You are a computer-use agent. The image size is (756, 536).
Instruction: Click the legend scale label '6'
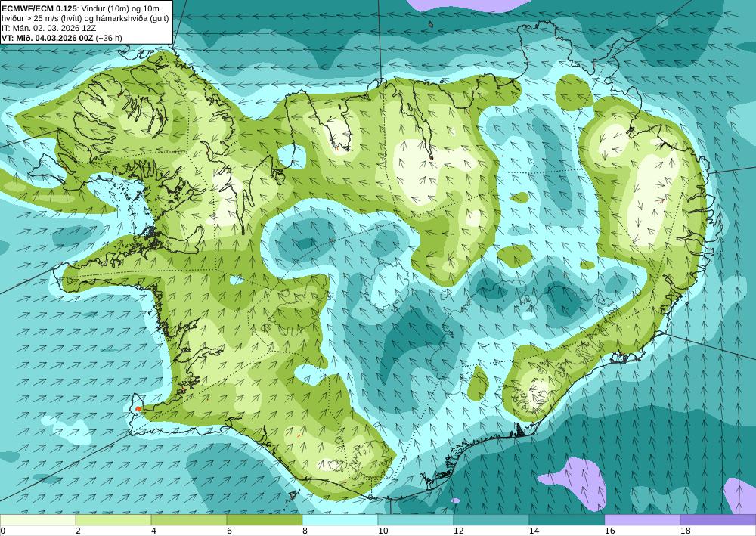229,531
